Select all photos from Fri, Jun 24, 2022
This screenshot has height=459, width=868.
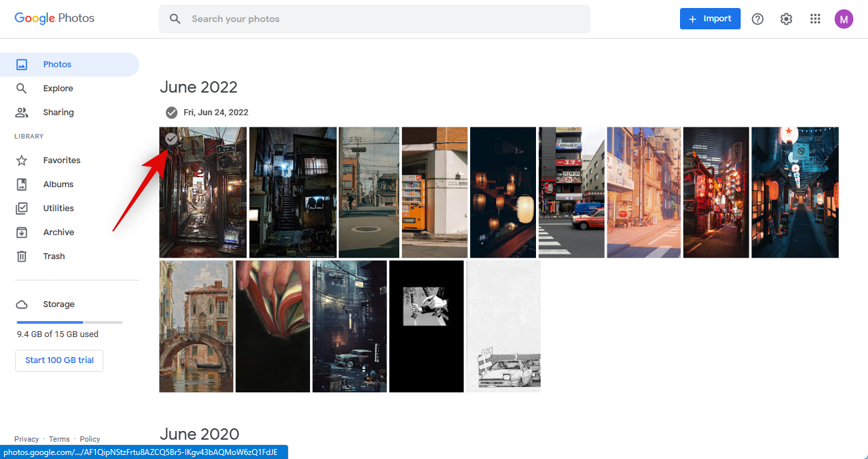(x=171, y=112)
